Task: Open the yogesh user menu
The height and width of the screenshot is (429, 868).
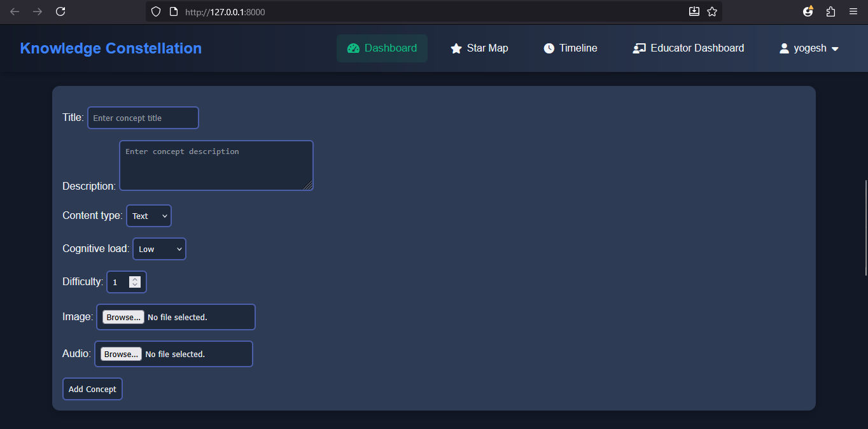Action: tap(809, 48)
